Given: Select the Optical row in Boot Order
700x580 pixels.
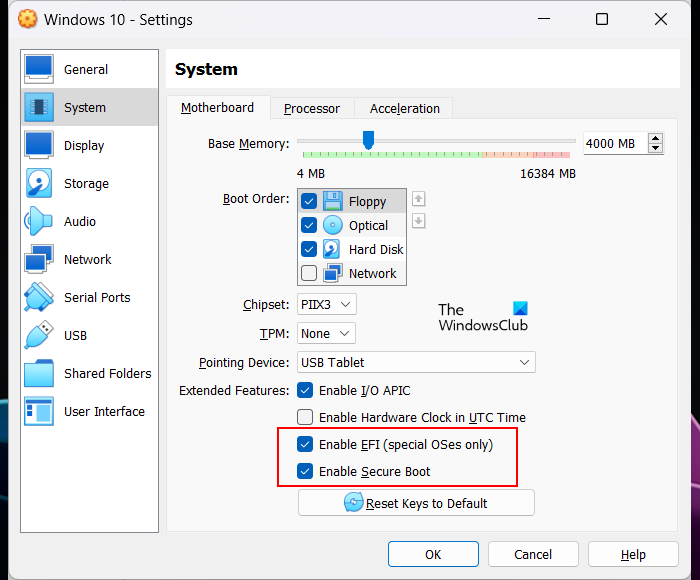Looking at the screenshot, I should pyautogui.click(x=352, y=225).
